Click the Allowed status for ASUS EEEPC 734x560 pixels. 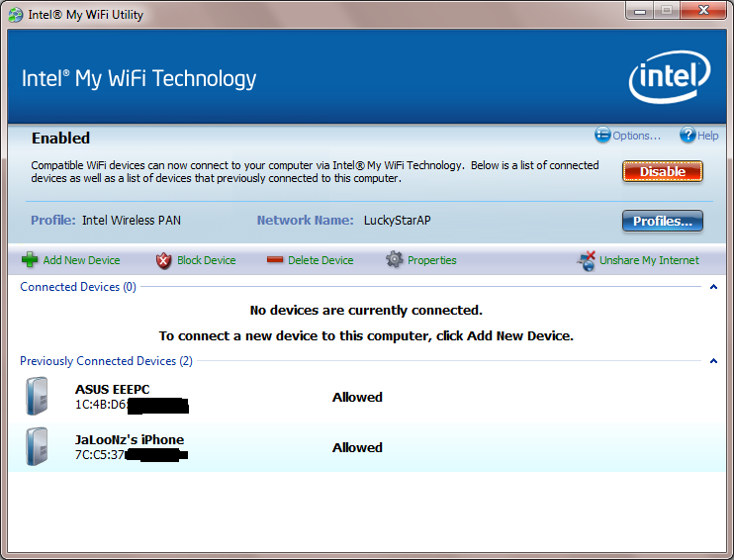(x=357, y=397)
